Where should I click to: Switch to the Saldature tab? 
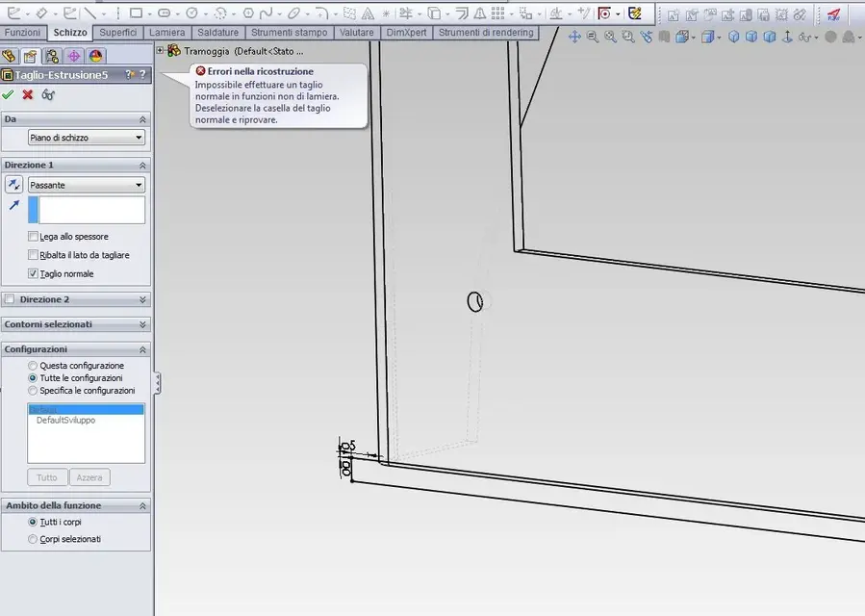pyautogui.click(x=217, y=33)
